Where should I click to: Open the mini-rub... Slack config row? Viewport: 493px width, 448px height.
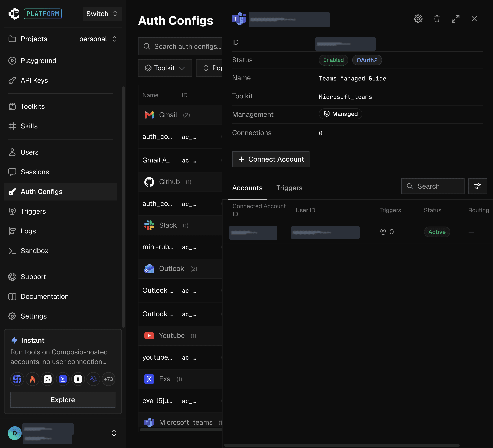180,247
